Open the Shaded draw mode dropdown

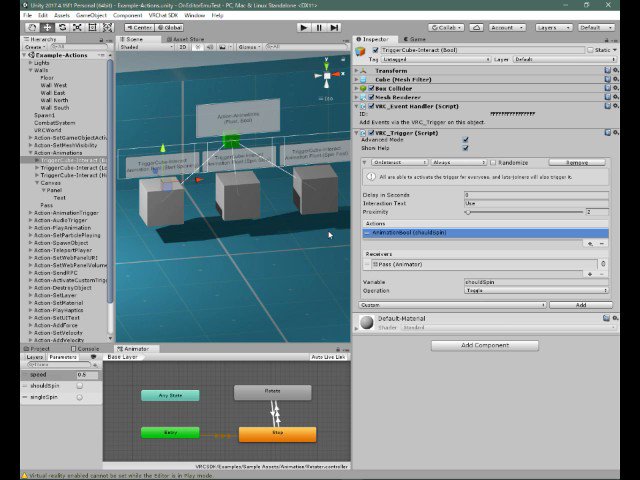(x=147, y=47)
